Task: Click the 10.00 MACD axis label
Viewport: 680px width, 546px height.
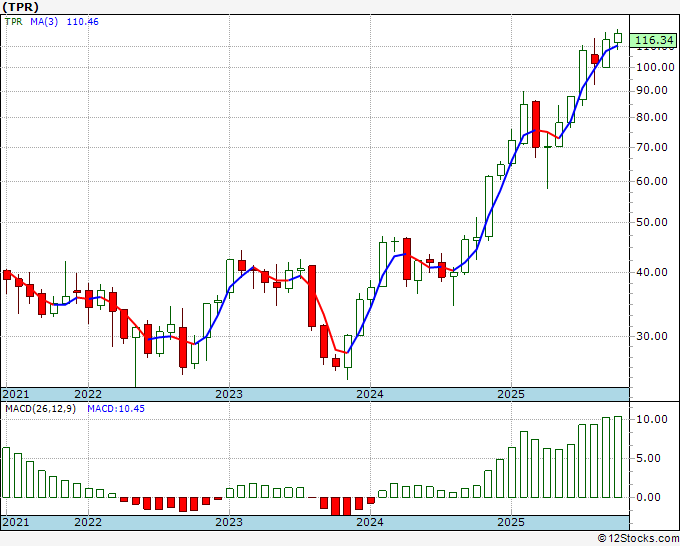Action: [651, 419]
